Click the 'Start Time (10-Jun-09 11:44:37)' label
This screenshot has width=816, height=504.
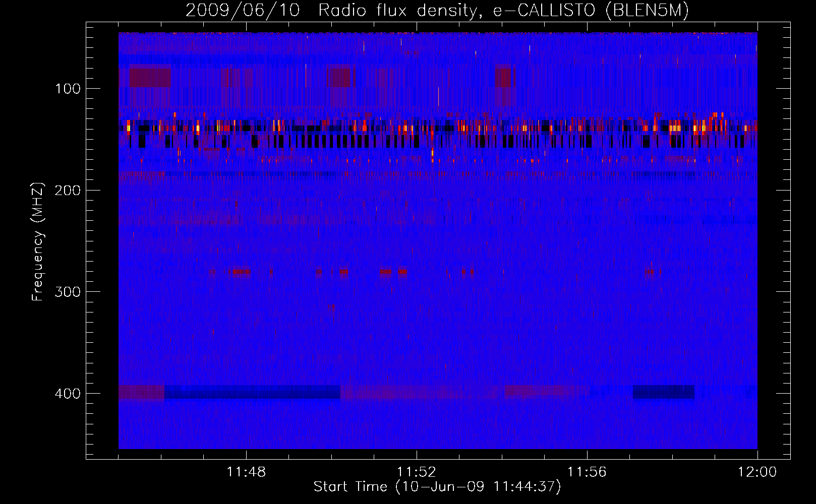tap(437, 487)
